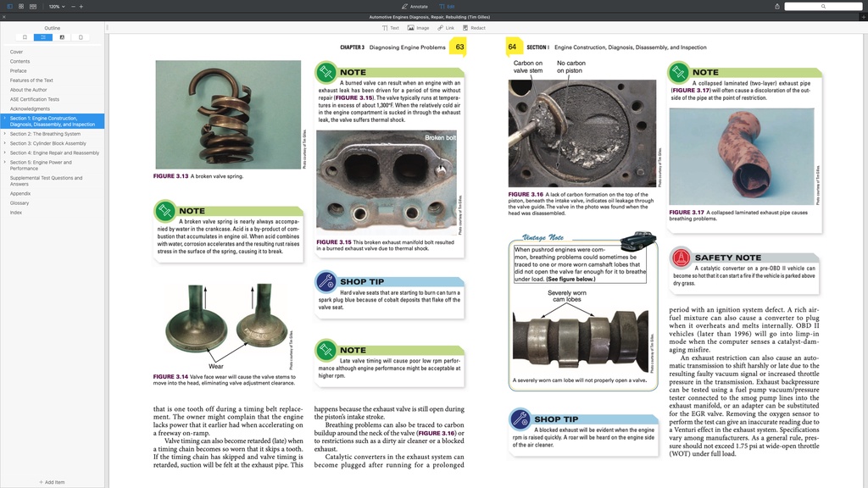Image resolution: width=868 pixels, height=488 pixels.
Task: Toggle the sidebar visibility icon
Action: [9, 7]
